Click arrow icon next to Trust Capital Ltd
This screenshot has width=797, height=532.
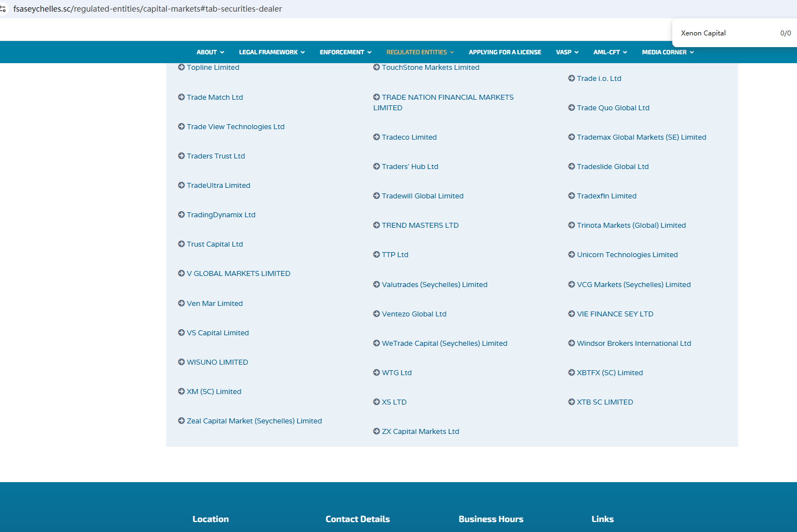[181, 244]
